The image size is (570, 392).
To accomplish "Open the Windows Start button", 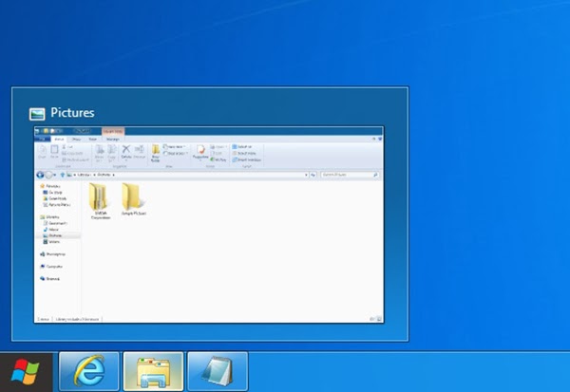I will (x=26, y=372).
